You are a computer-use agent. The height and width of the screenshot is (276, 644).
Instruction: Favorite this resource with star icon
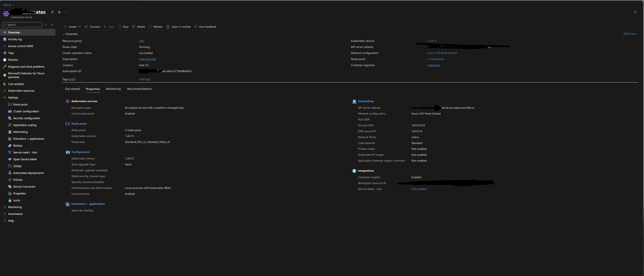tap(59, 12)
